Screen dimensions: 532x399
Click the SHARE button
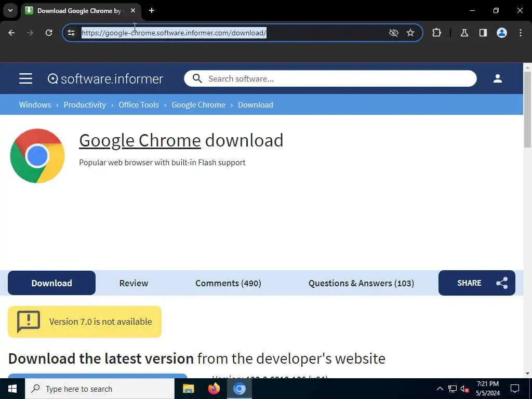[477, 283]
